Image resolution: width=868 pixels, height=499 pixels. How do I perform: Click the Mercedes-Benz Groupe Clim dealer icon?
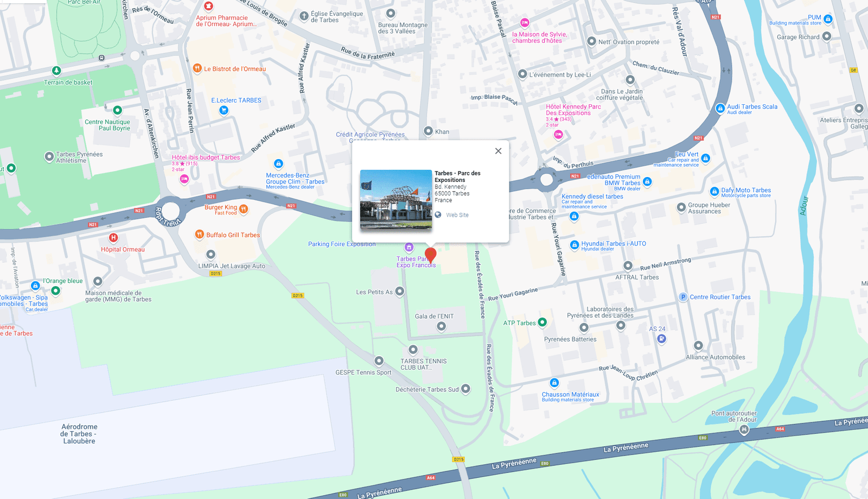pyautogui.click(x=278, y=163)
